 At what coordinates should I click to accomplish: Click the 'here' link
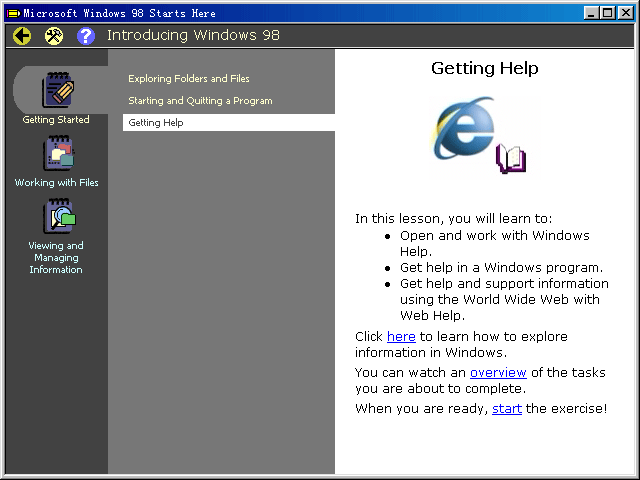click(401, 336)
